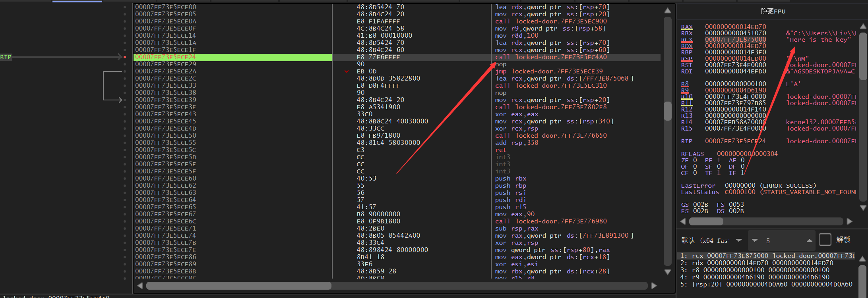Click the argument count field showing 5
The height and width of the screenshot is (298, 868).
[782, 240]
